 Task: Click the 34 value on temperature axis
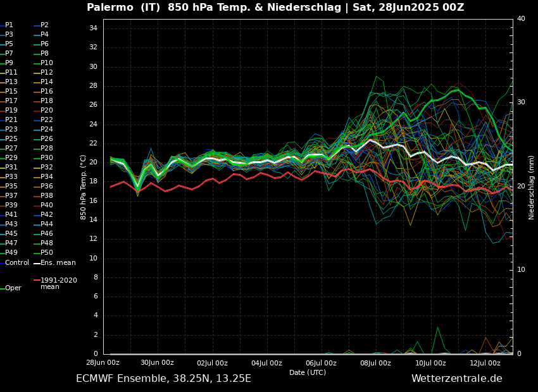pyautogui.click(x=93, y=28)
